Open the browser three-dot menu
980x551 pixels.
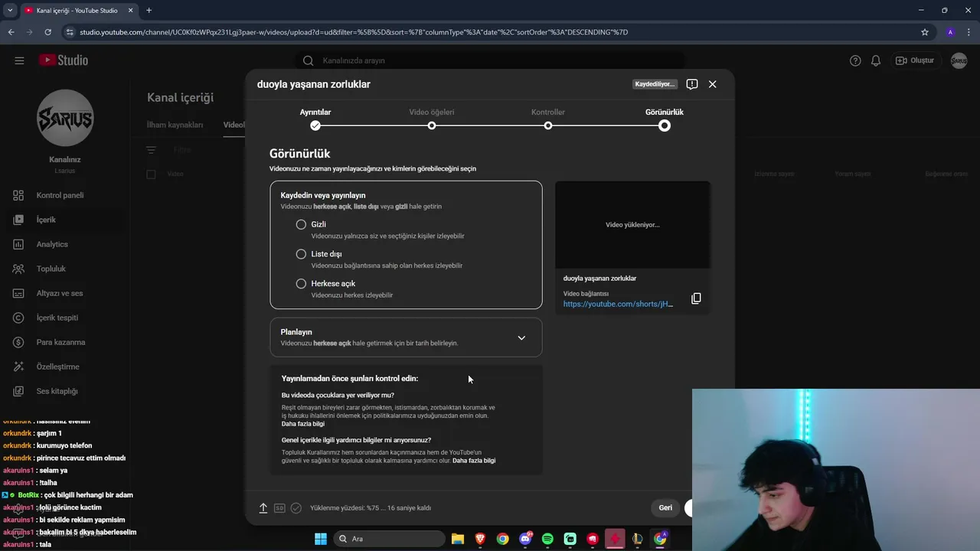pos(969,32)
